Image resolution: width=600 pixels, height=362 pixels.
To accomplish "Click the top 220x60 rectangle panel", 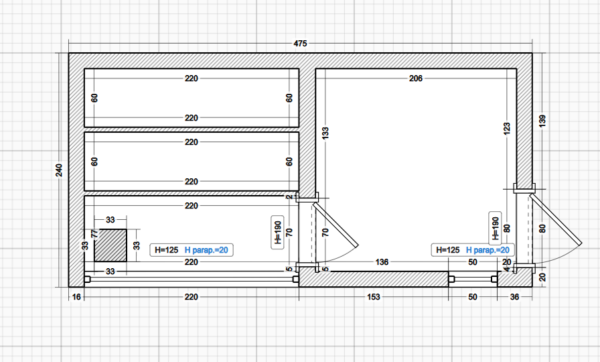I will point(191,98).
